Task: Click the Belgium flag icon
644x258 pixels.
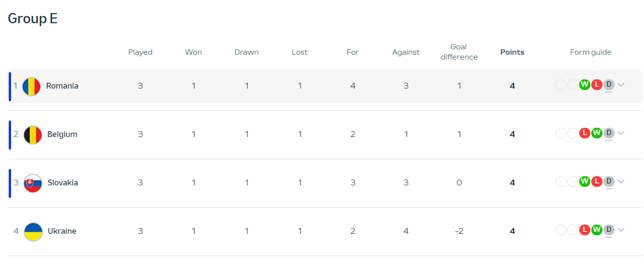Action: [x=33, y=135]
